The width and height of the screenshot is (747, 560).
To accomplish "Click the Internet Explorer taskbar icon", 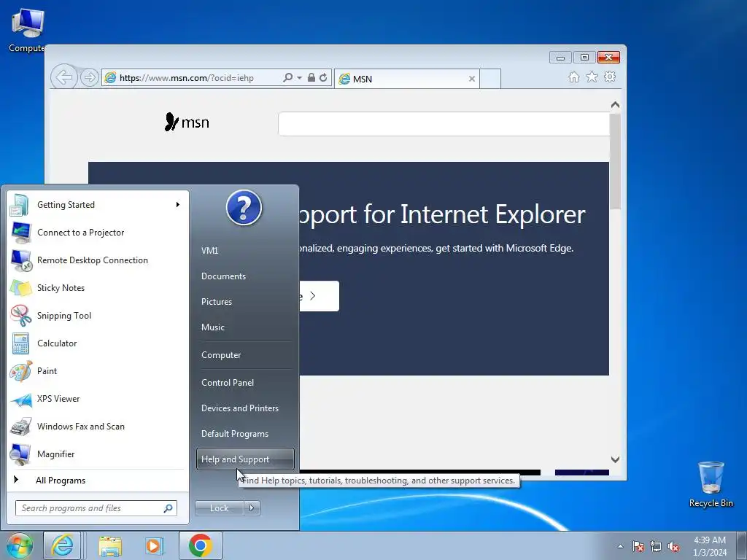I will 63,545.
